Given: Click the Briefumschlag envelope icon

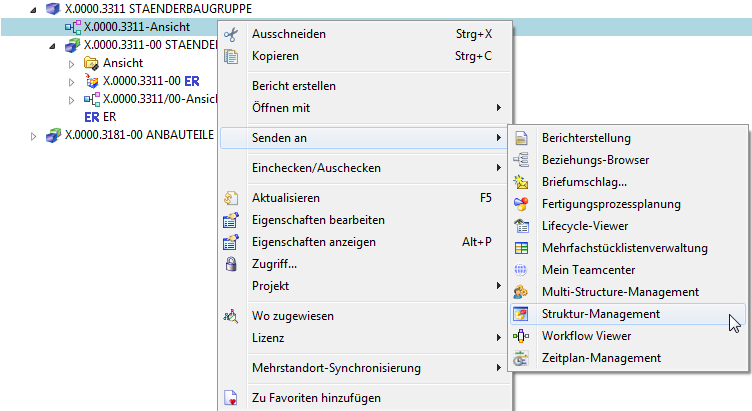Looking at the screenshot, I should pyautogui.click(x=520, y=182).
